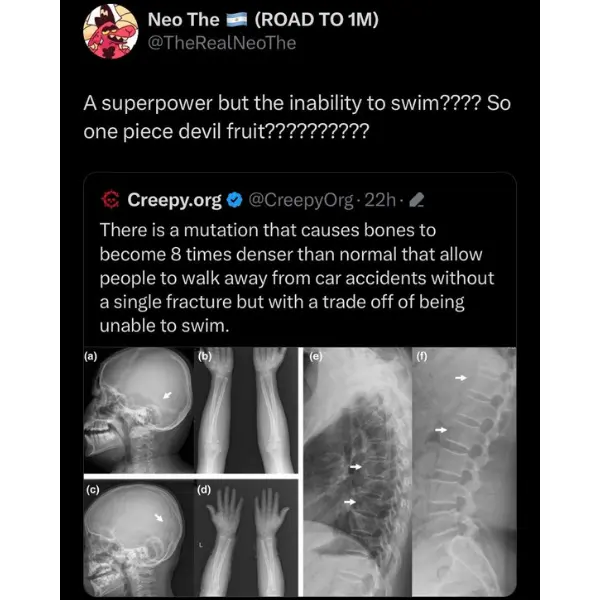Image resolution: width=600 pixels, height=600 pixels.
Task: Click the top arrow in spine image (f)
Action: pyautogui.click(x=460, y=378)
